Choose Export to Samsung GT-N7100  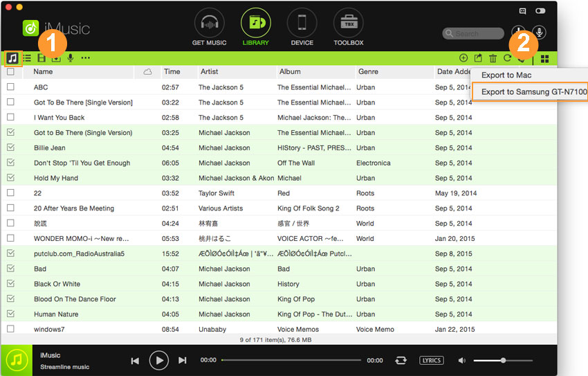tap(533, 91)
